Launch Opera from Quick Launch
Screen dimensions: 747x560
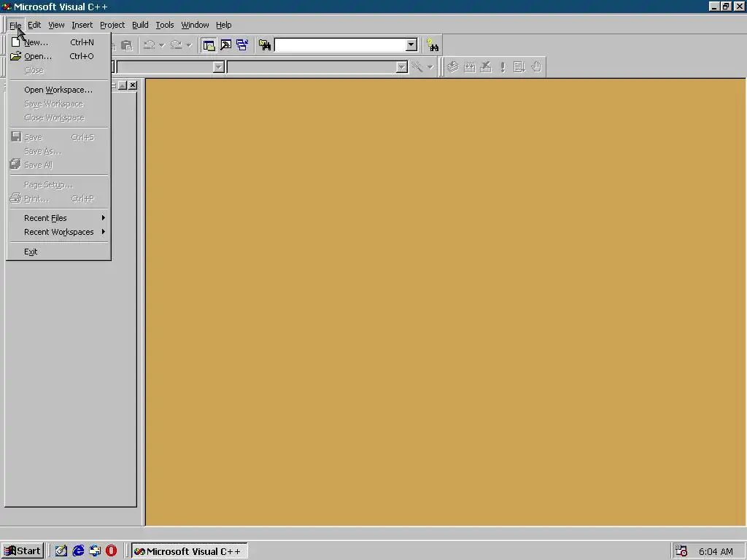111,551
